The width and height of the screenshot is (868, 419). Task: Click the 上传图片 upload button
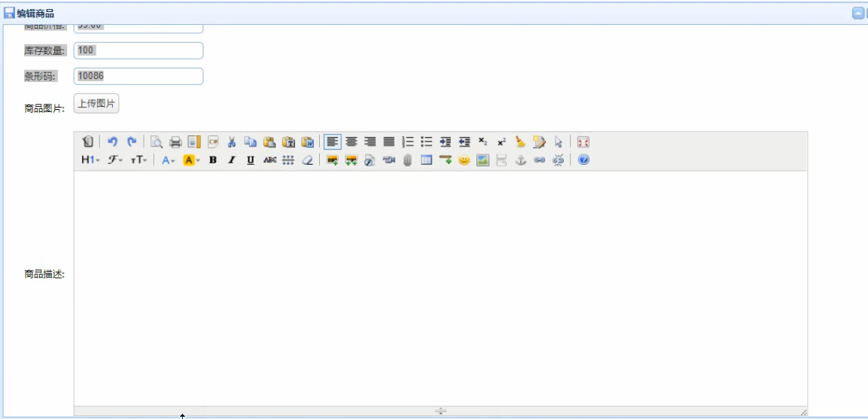96,104
